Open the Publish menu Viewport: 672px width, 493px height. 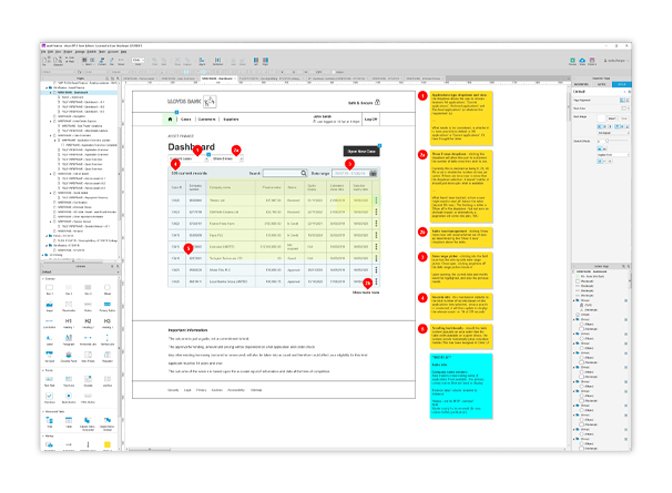[92, 52]
